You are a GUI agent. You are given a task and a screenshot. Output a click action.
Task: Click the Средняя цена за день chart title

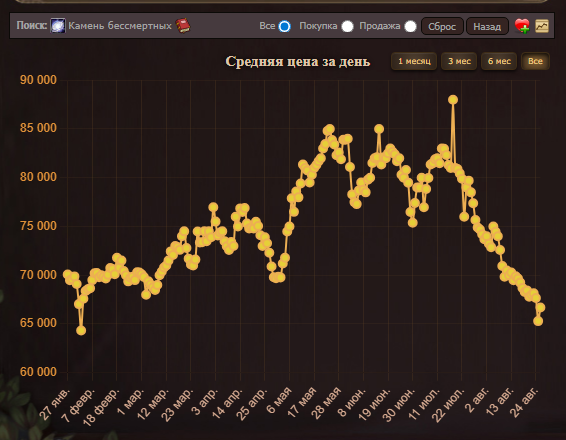tap(298, 62)
